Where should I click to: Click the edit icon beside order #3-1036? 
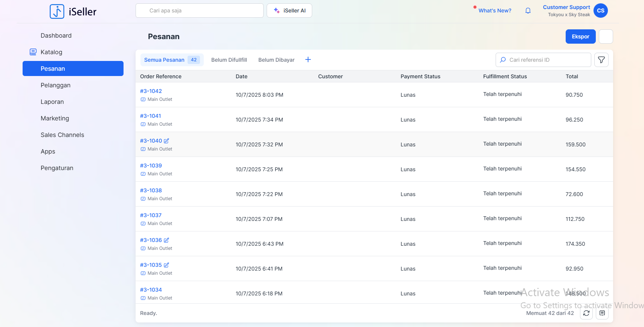(166, 240)
